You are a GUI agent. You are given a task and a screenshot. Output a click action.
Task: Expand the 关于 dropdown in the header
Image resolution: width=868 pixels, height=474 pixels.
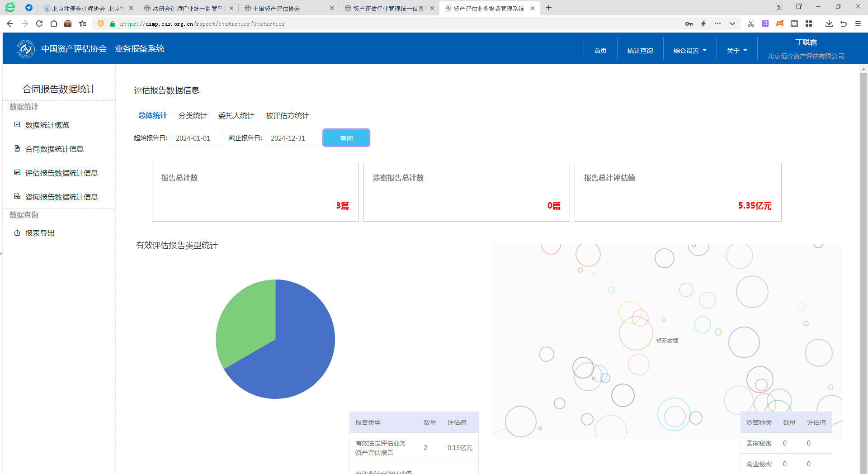click(736, 51)
